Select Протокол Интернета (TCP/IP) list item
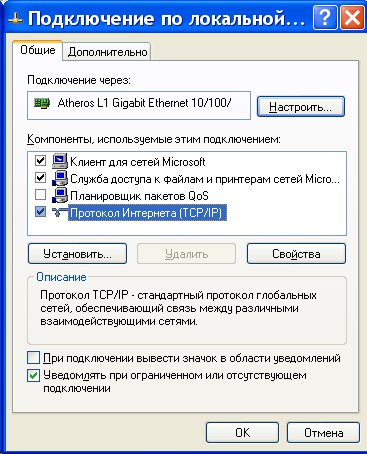 [147, 212]
